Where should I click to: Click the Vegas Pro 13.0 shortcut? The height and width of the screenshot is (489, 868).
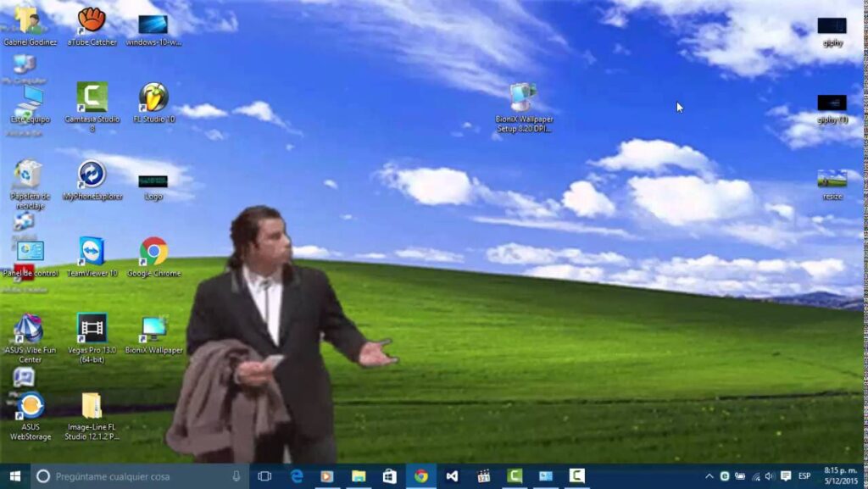coord(92,338)
